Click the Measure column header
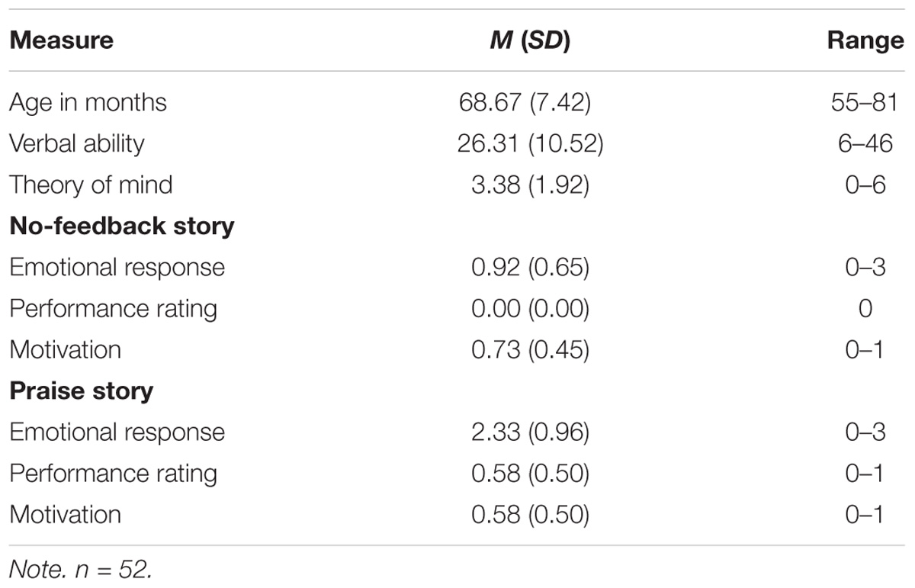915x588 pixels. click(61, 40)
